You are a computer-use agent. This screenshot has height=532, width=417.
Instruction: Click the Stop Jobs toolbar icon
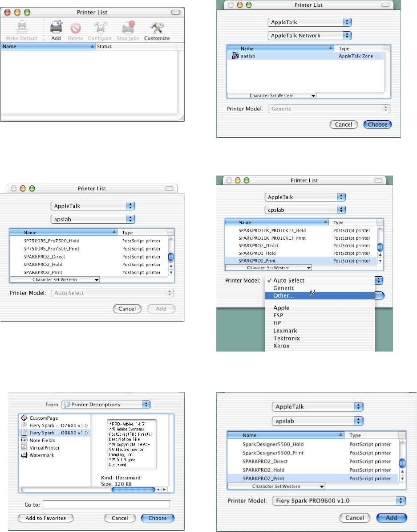point(128,27)
